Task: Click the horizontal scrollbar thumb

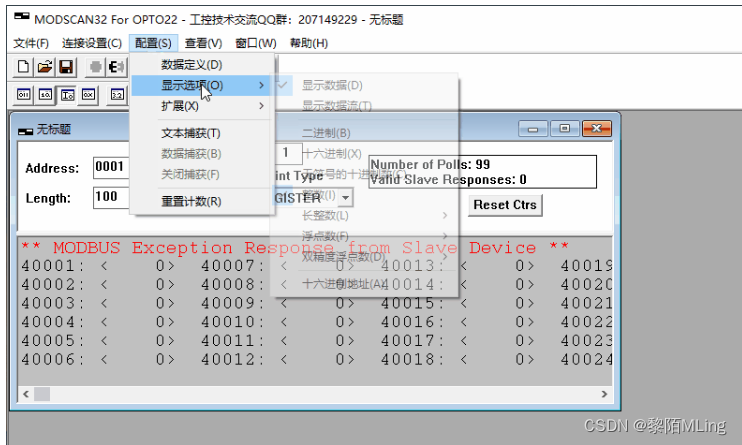Action: point(42,394)
